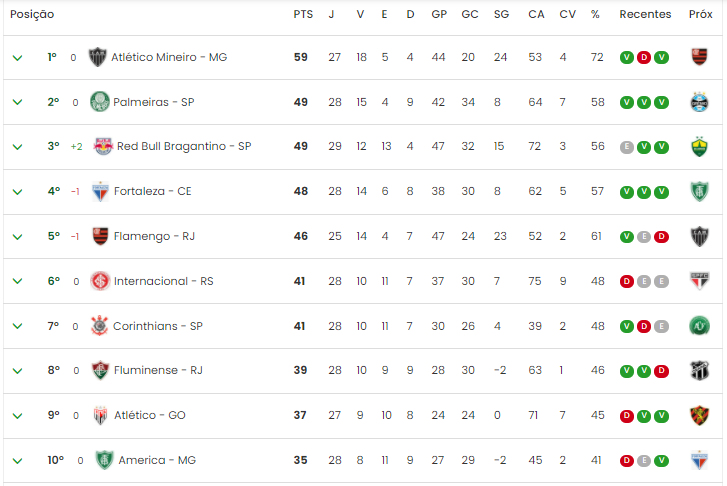Open Fluminense - RJ team name link
The width and height of the screenshot is (727, 486).
click(158, 370)
